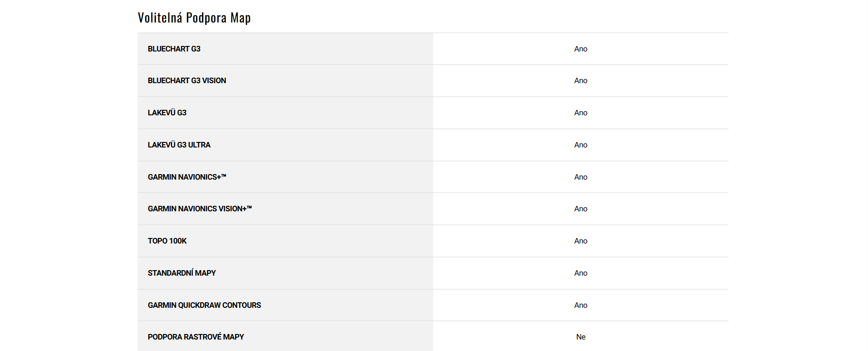Select the BLUECHART G3 row label

[x=174, y=49]
